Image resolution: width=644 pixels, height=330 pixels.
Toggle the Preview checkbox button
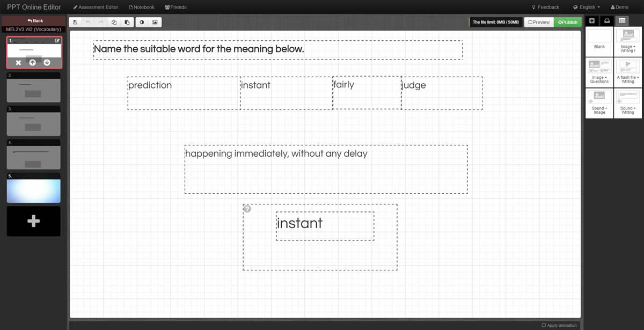pos(539,23)
